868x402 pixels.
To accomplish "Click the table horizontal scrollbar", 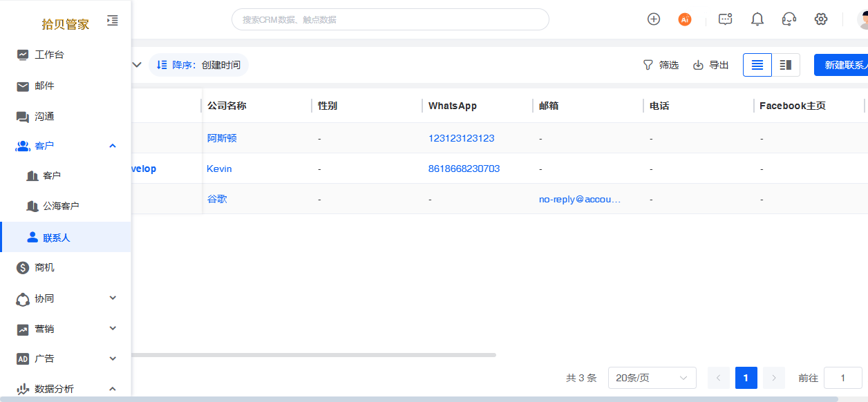I will (x=314, y=355).
